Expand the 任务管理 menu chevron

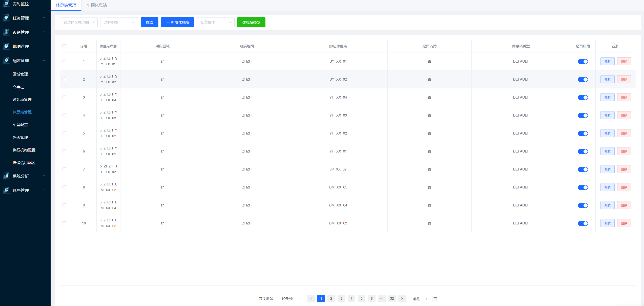pyautogui.click(x=44, y=18)
